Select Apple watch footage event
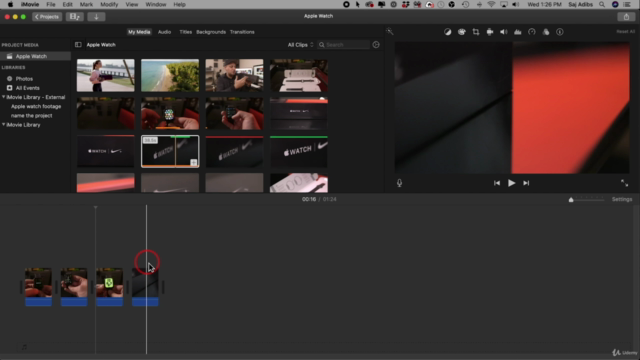Viewport: 640px width, 360px height. 36,107
